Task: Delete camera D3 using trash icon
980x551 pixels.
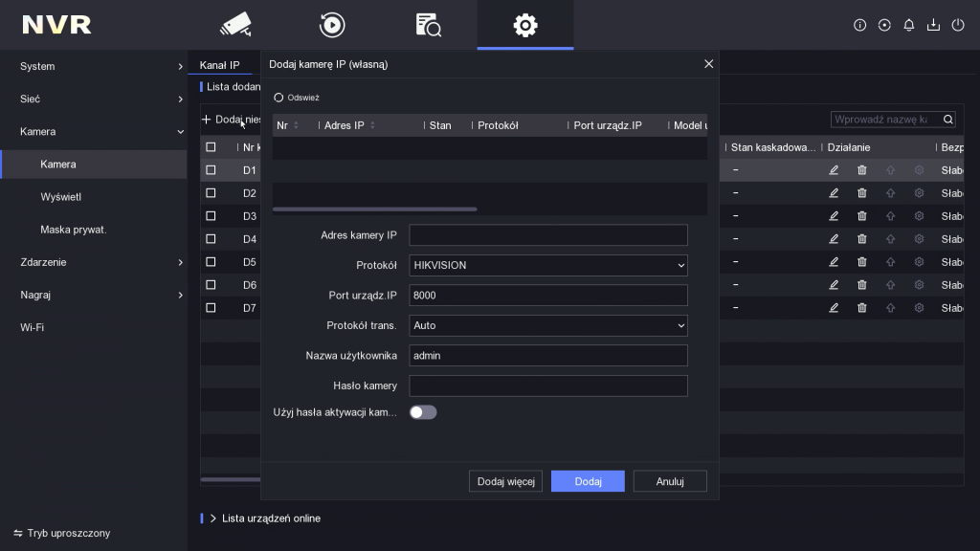Action: click(x=862, y=216)
